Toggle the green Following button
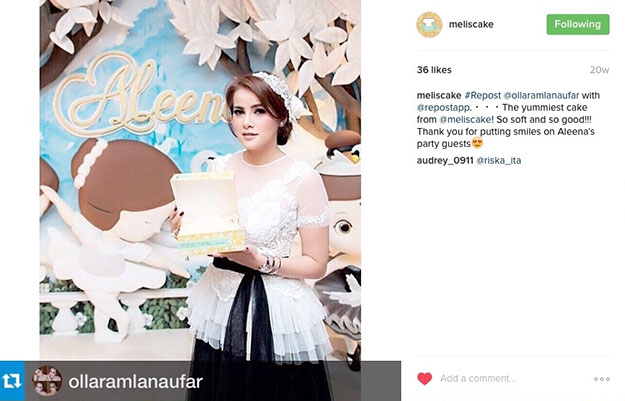The width and height of the screenshot is (625, 401). pos(578,24)
